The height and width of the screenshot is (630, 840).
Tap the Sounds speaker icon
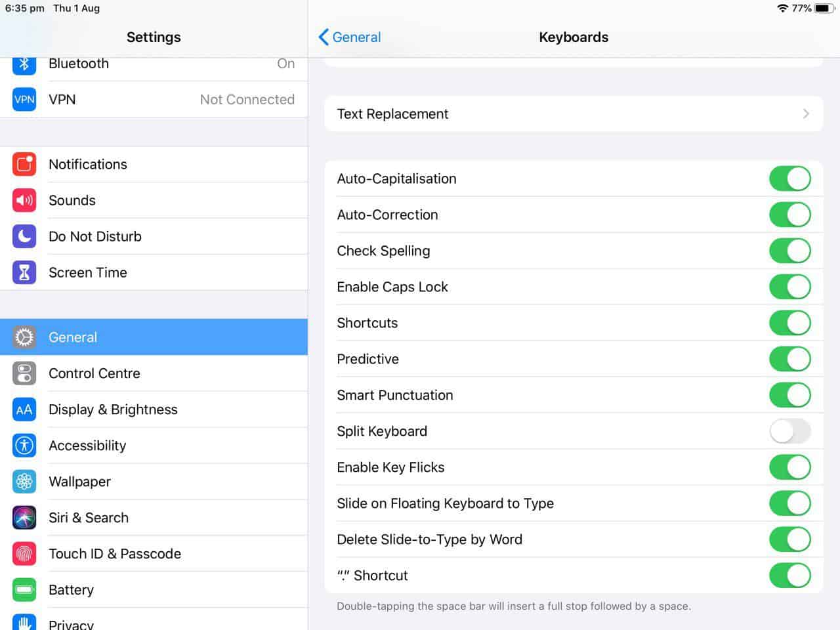[24, 200]
